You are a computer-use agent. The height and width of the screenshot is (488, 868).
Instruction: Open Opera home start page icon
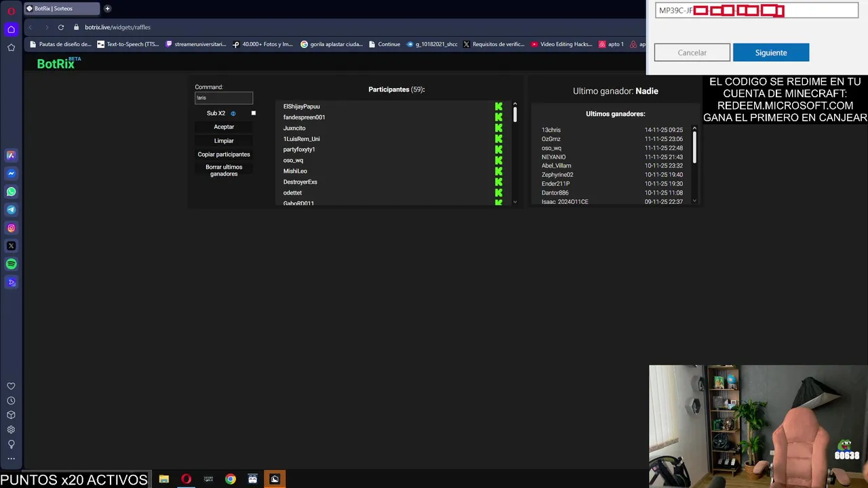point(11,29)
